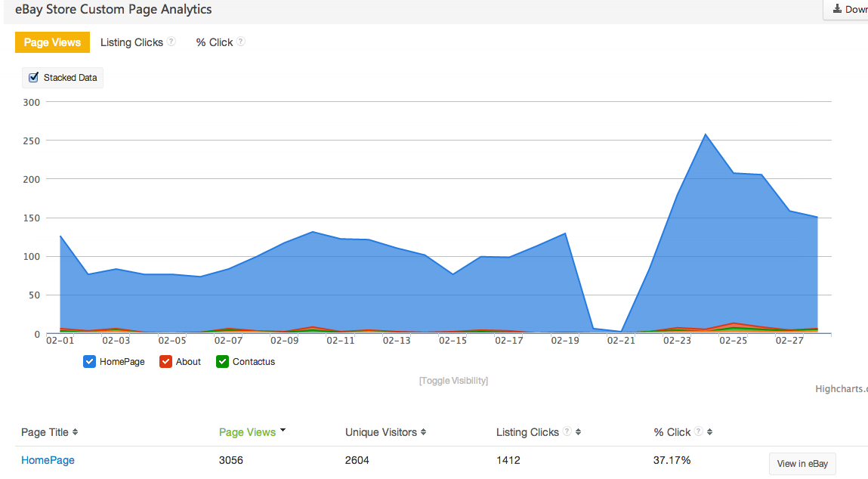Click the % Click column header text

(x=672, y=432)
